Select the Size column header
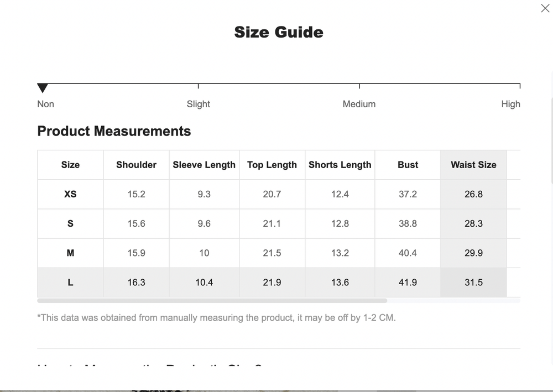This screenshot has width=553, height=392. 70,165
